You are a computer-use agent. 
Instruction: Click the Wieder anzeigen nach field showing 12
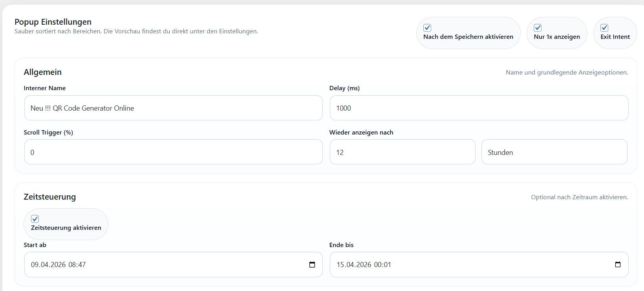402,152
